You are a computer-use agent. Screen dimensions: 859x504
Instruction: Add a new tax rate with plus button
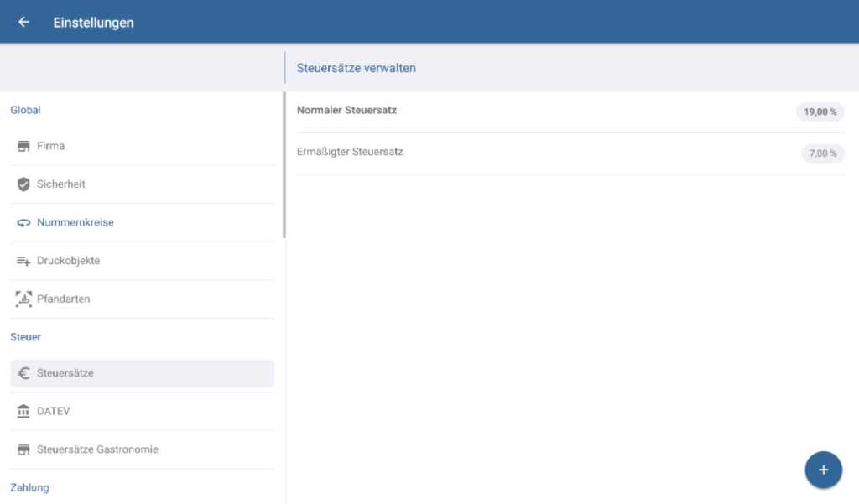[x=823, y=470]
